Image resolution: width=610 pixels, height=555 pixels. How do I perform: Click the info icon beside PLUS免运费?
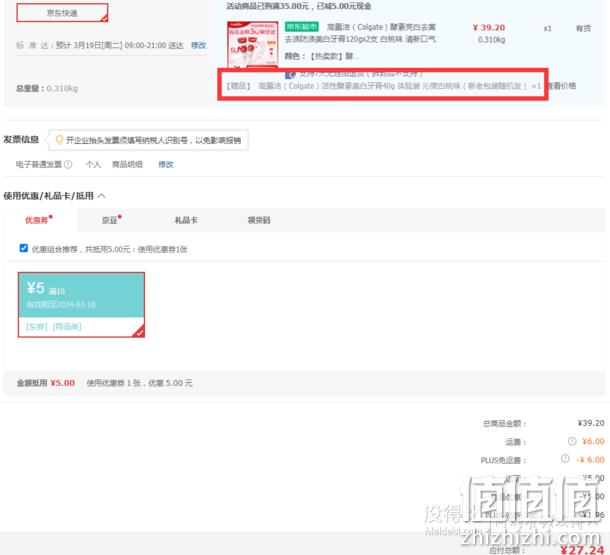pos(565,459)
